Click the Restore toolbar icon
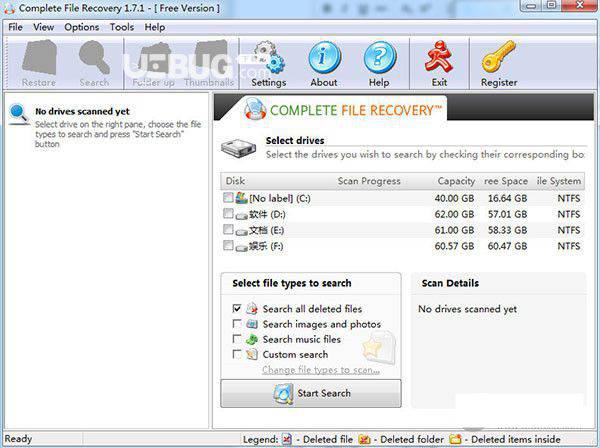Viewport: 600px width, 448px height. coord(39,58)
